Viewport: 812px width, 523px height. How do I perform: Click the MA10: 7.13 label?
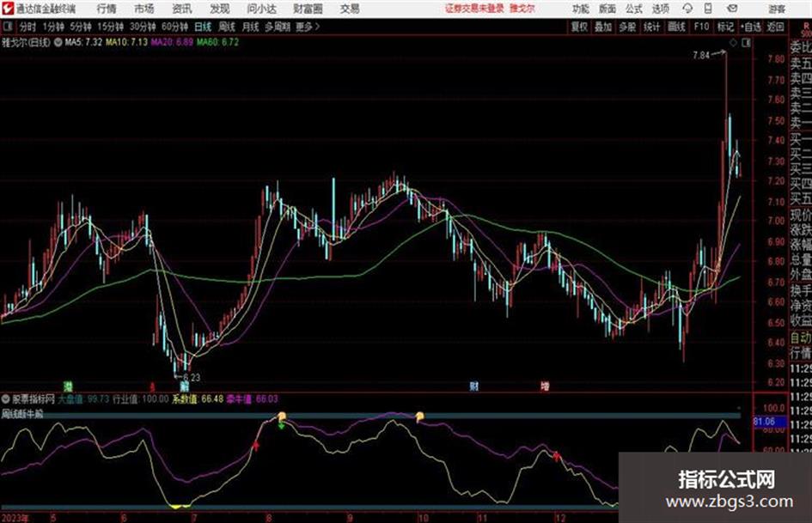click(127, 42)
